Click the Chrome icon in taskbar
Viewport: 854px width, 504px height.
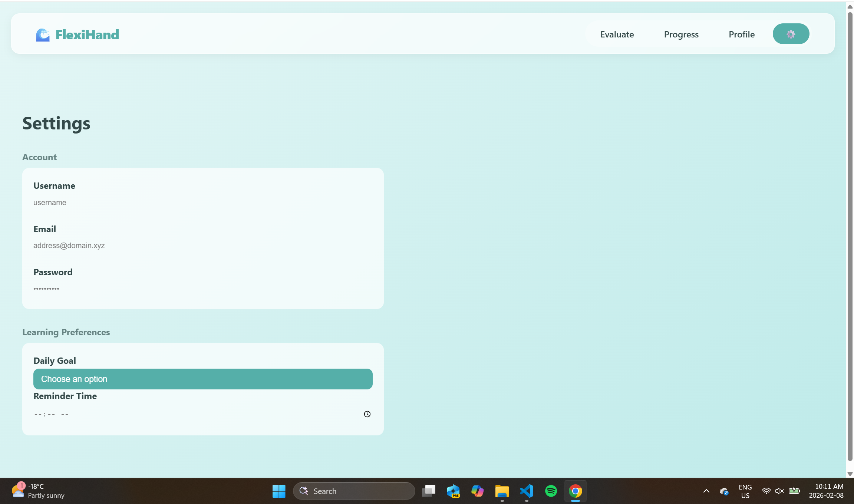[575, 491]
